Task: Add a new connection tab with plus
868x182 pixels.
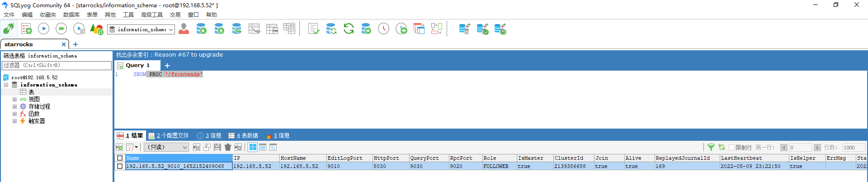Action: tap(75, 44)
